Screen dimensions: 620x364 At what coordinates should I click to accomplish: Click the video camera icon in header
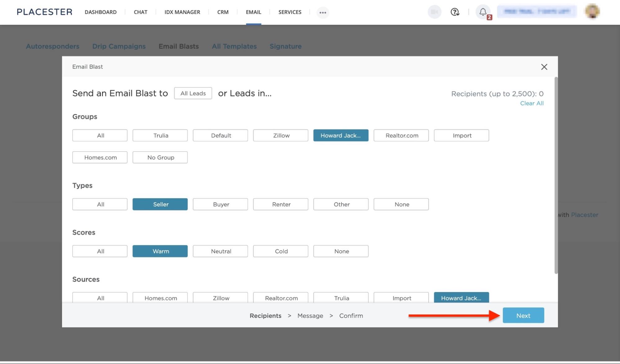(434, 12)
